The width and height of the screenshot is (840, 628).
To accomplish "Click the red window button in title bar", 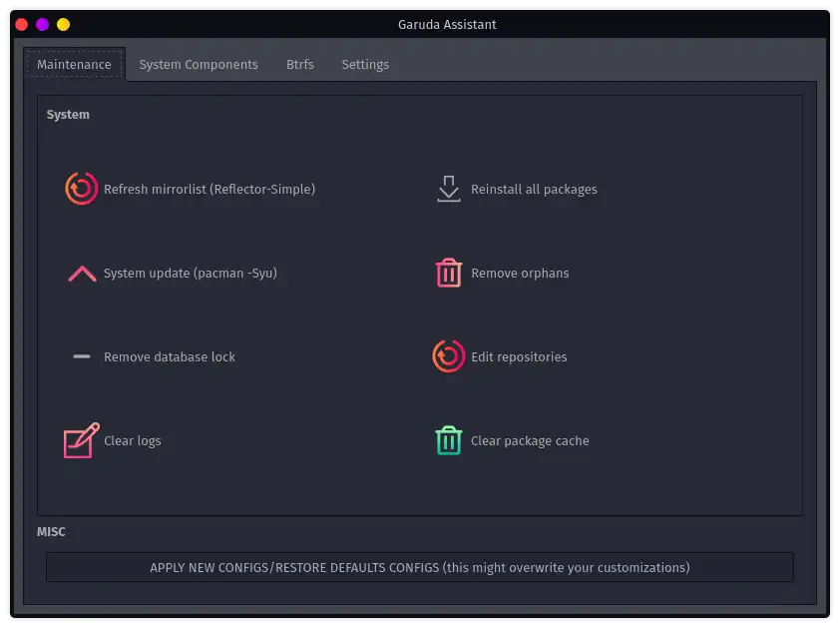I will pos(22,24).
